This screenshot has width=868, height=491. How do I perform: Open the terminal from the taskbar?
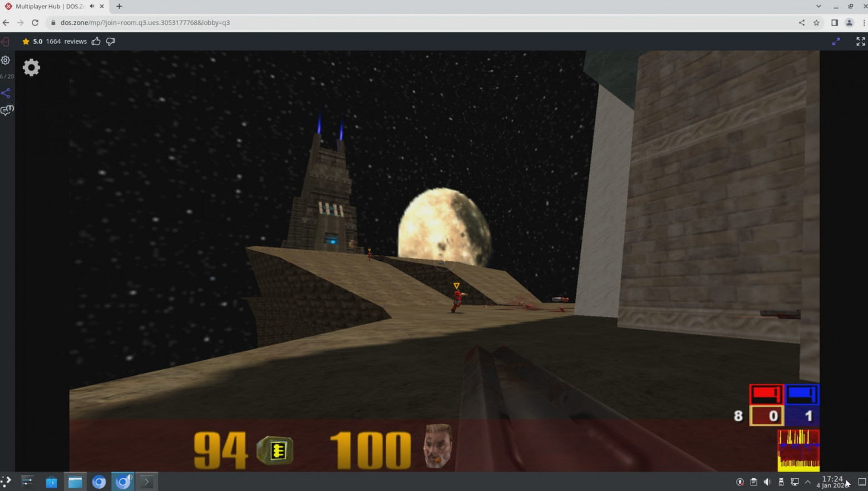[147, 482]
